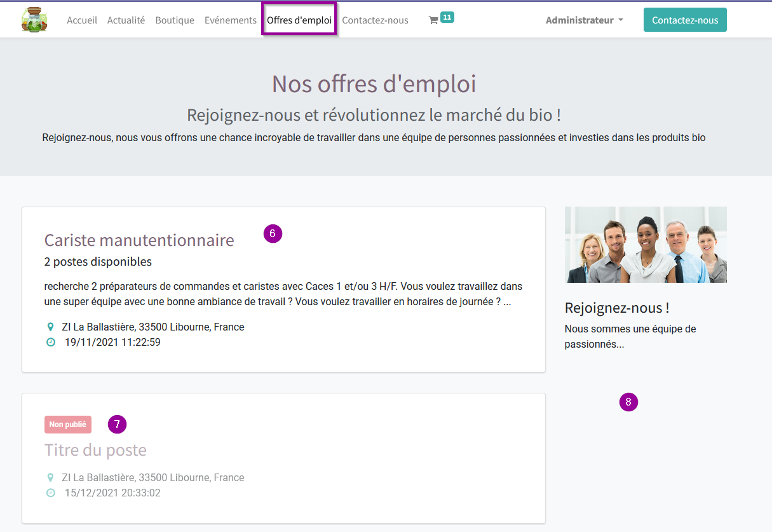Open the unpublished Titre du poste offer
Image resolution: width=772 pixels, height=532 pixels.
95,450
